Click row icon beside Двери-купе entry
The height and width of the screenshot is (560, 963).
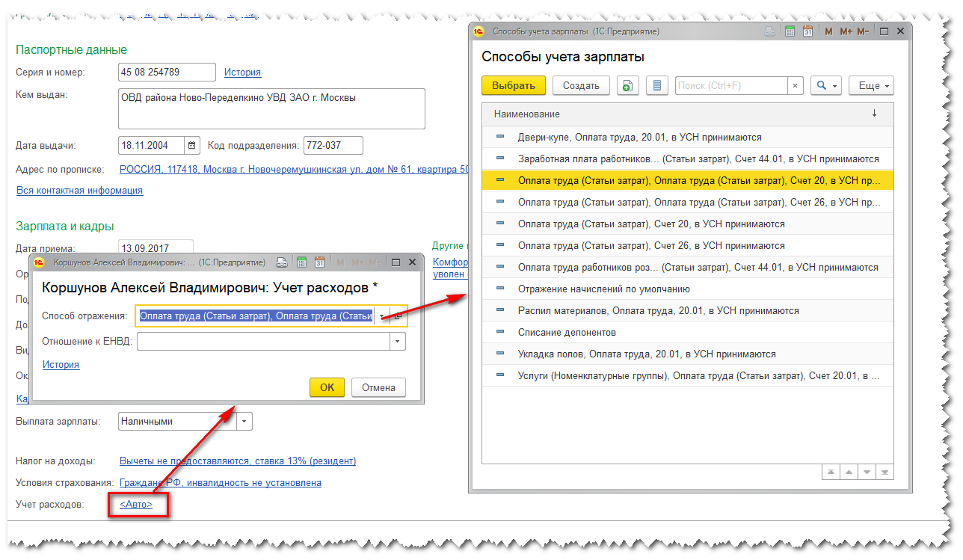tap(500, 137)
